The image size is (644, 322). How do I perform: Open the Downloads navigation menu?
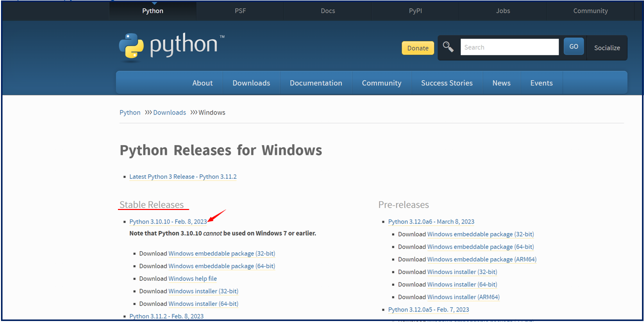pos(251,83)
